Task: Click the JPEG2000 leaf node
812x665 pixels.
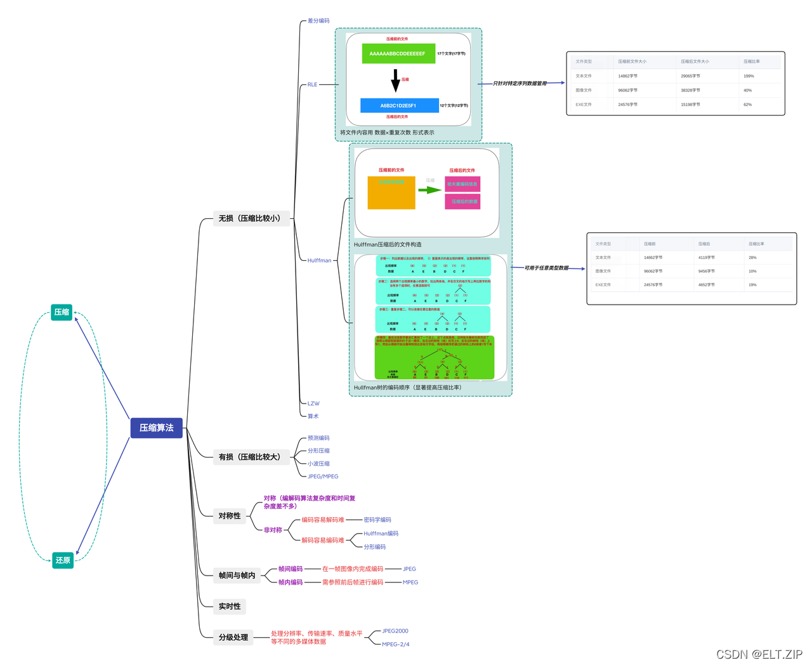Action: (x=395, y=631)
